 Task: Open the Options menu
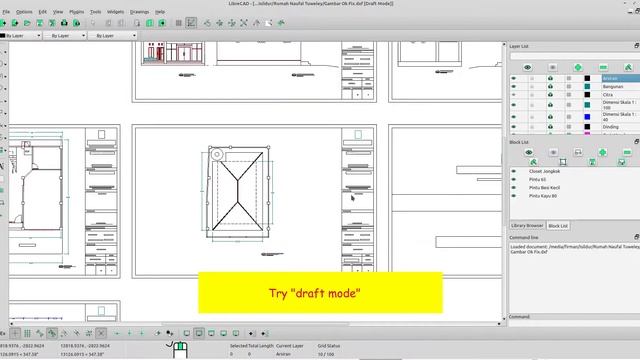[24, 12]
